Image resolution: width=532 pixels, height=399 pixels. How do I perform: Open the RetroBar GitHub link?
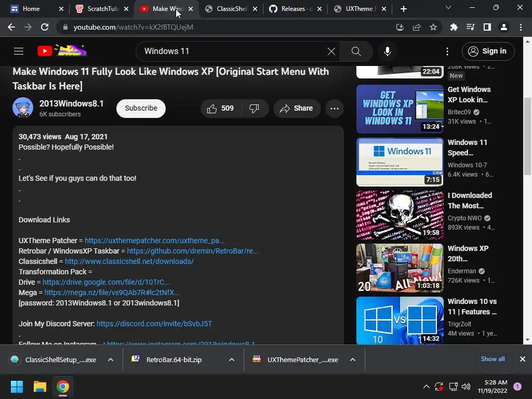[193, 251]
